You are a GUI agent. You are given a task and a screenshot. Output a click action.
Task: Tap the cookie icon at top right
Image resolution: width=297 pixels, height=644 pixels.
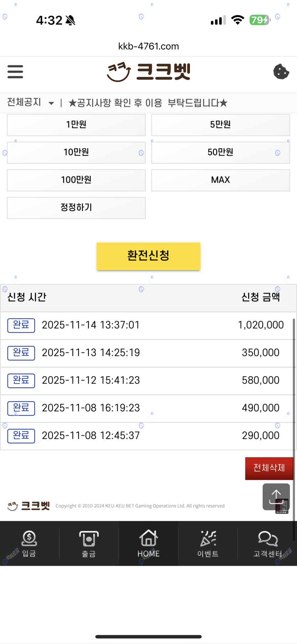tap(281, 72)
